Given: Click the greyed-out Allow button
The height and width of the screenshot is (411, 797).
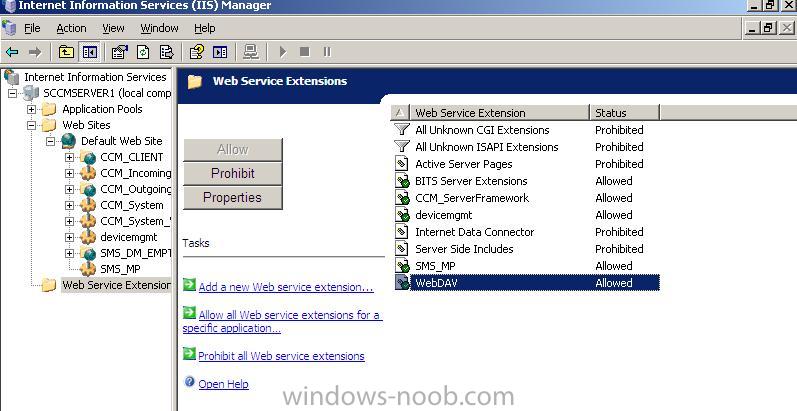Looking at the screenshot, I should (233, 150).
